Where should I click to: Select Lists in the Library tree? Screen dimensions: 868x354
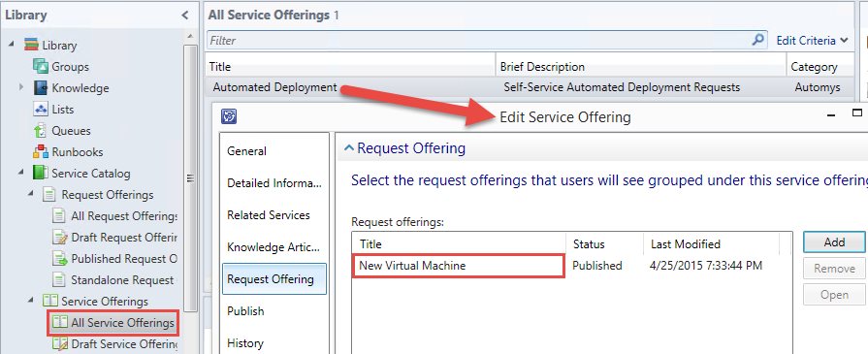(x=62, y=110)
